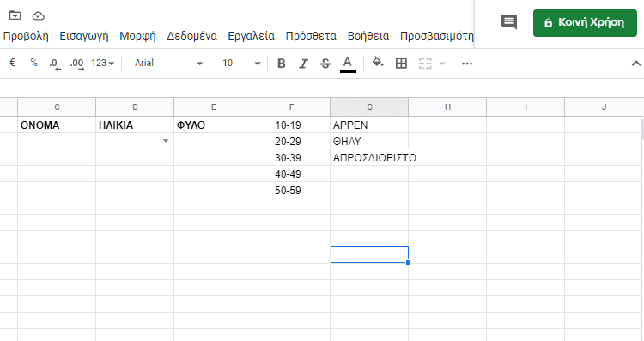
Task: Open the Προσβασιμότητα menu
Action: [437, 36]
